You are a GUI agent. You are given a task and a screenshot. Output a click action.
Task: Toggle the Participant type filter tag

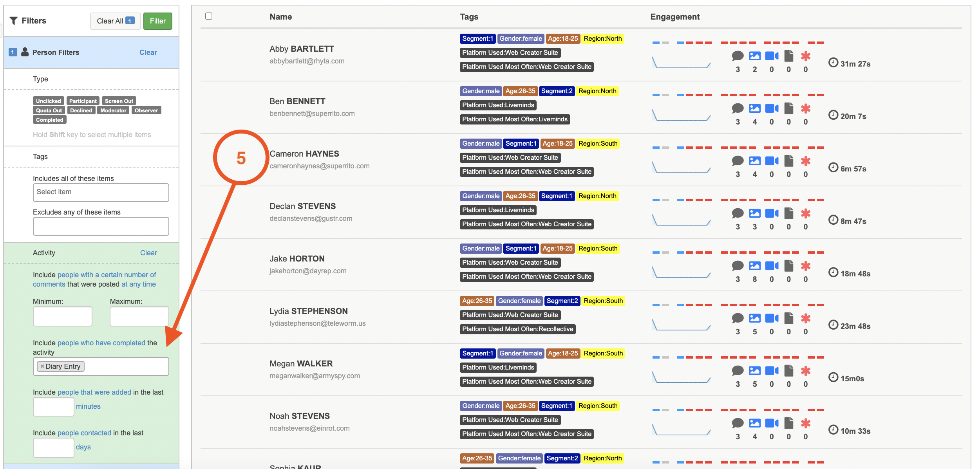coord(83,101)
